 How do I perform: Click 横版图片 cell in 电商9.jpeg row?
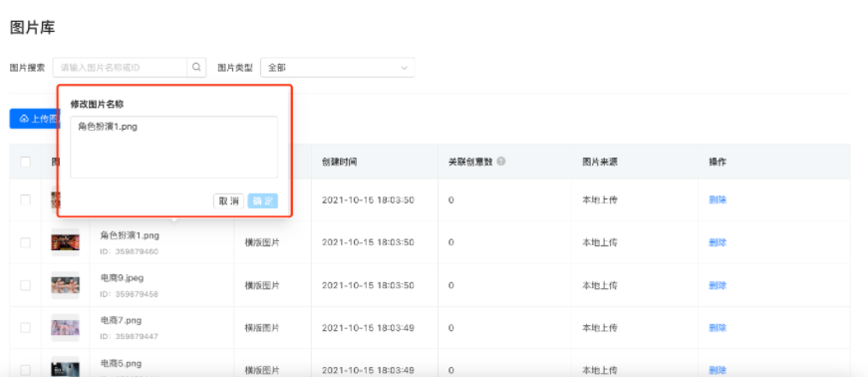[x=262, y=285]
